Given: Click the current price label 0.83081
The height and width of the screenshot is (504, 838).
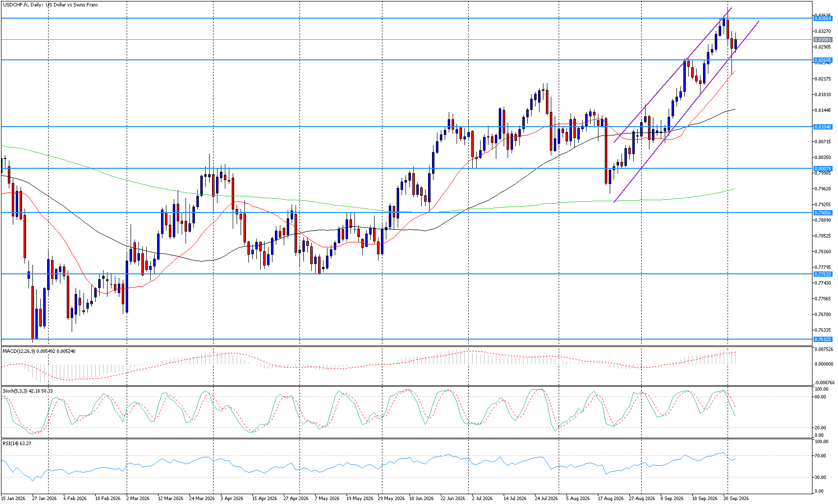Looking at the screenshot, I should pos(823,39).
